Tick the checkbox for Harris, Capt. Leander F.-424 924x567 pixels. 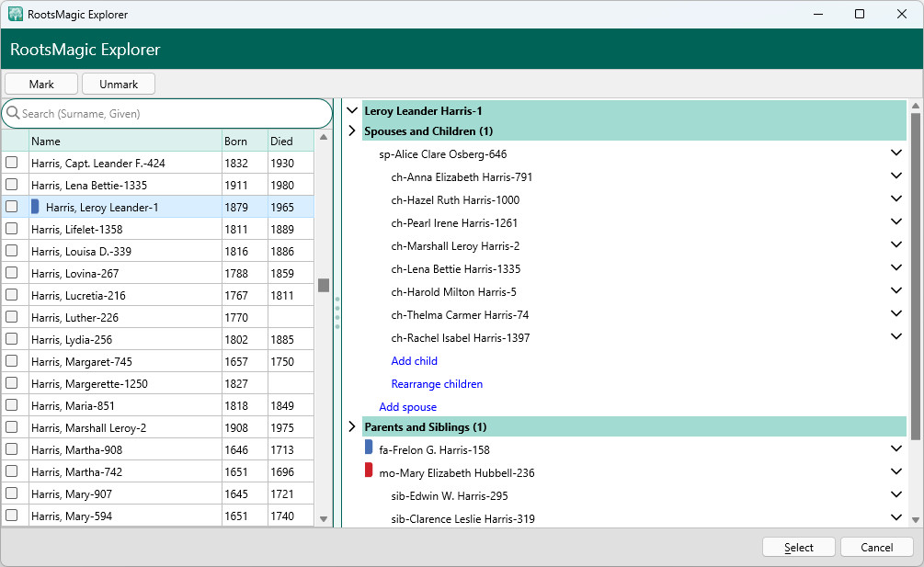coord(12,163)
